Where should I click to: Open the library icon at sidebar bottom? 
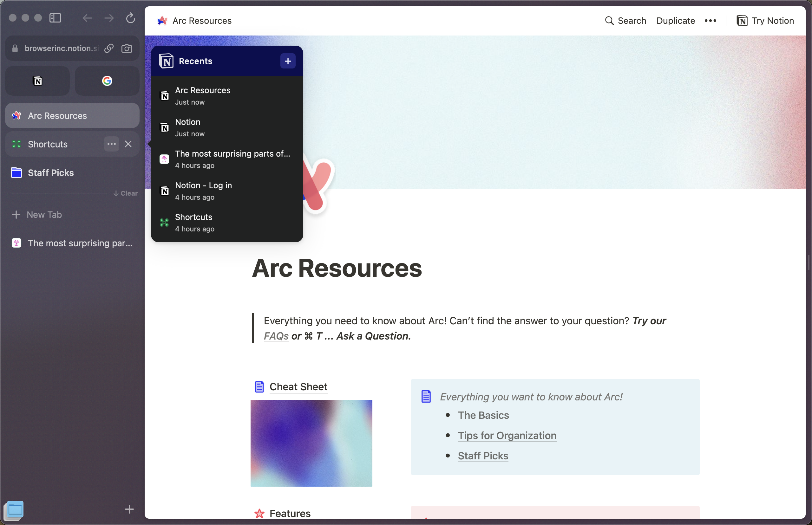pos(14,510)
